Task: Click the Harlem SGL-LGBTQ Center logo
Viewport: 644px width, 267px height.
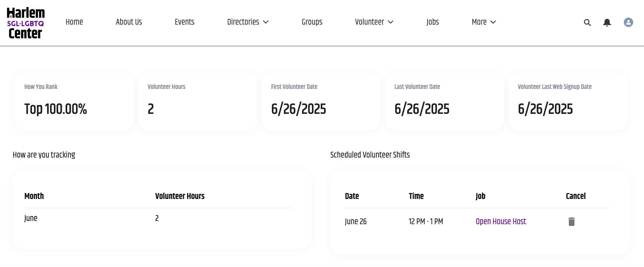Action: pos(26,23)
